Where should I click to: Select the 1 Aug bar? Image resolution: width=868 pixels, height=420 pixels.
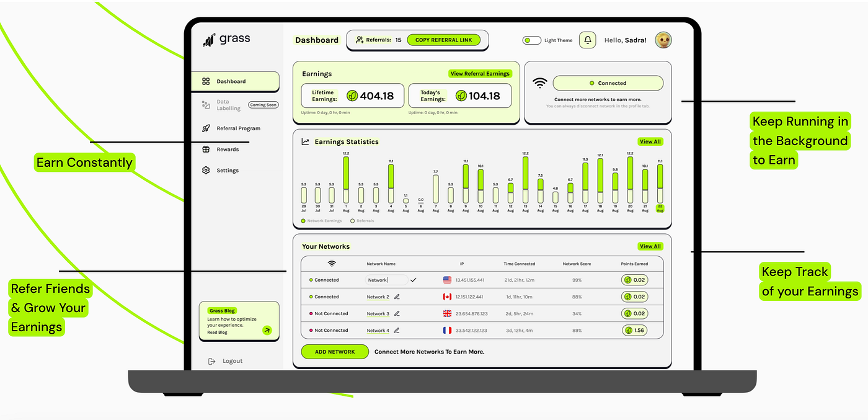(x=346, y=180)
